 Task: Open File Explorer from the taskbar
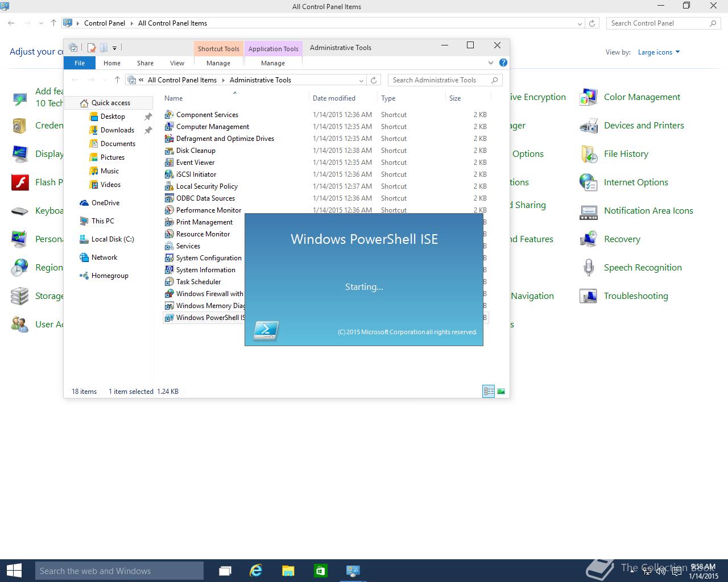pos(288,571)
